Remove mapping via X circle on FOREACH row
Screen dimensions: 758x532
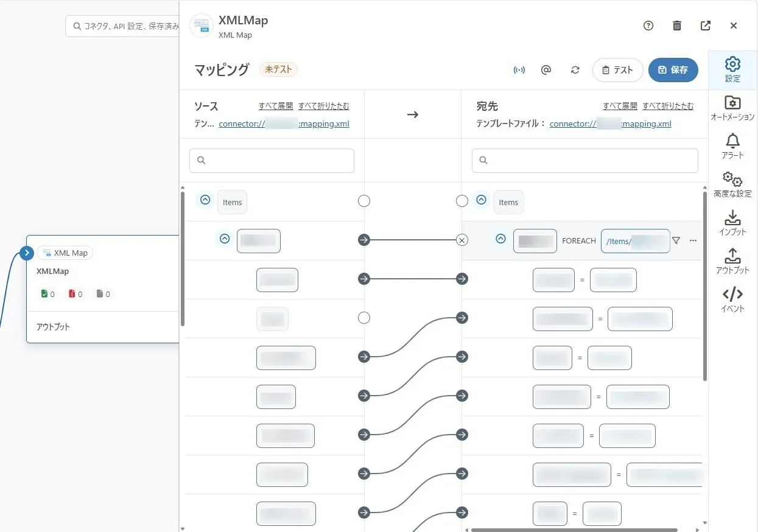(x=462, y=240)
